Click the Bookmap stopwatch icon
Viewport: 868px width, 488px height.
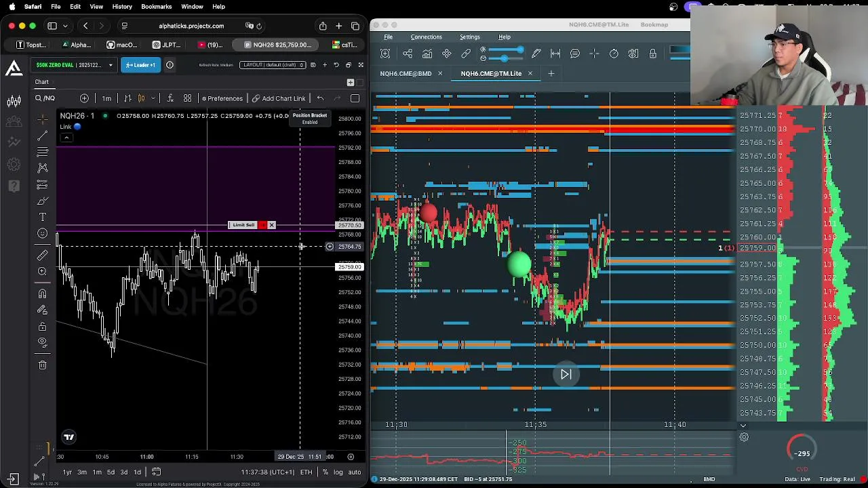(614, 54)
